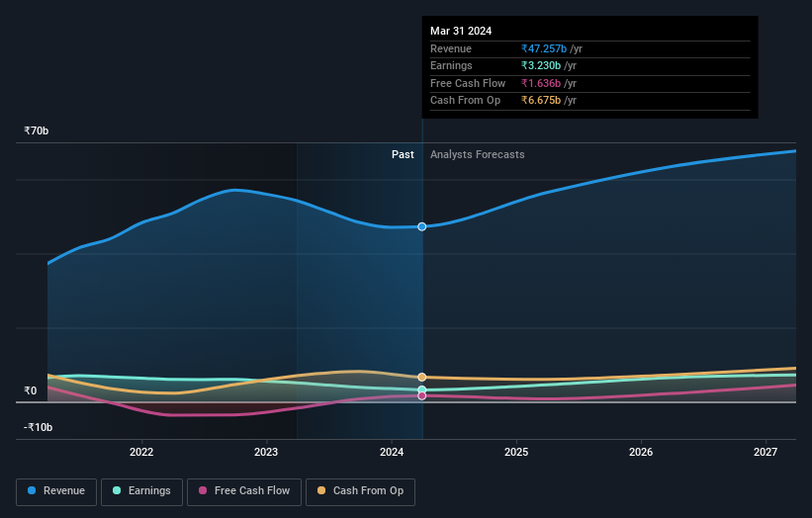Click the Cash From Op value ₹6.675b in tooltip
Viewport: 812px width, 518px height.
pyautogui.click(x=541, y=101)
